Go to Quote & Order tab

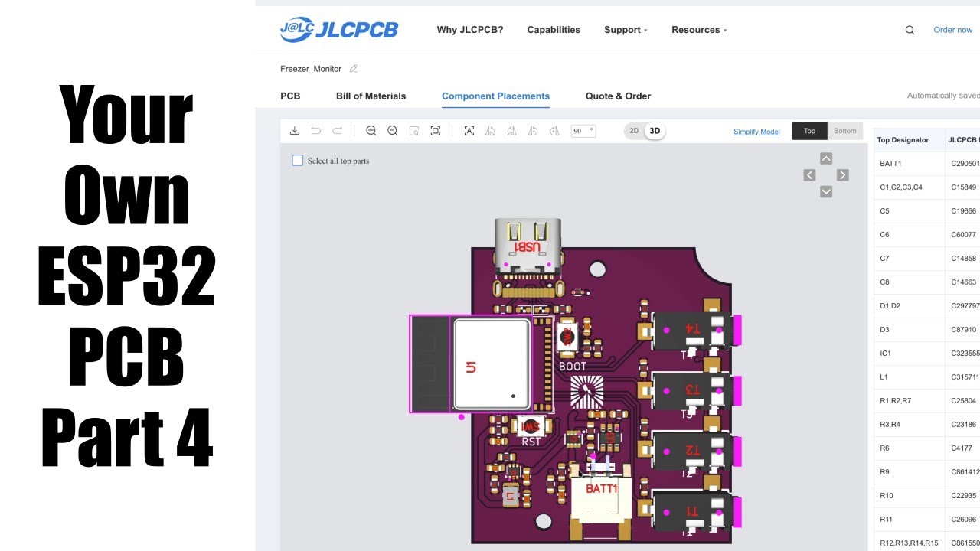(618, 96)
